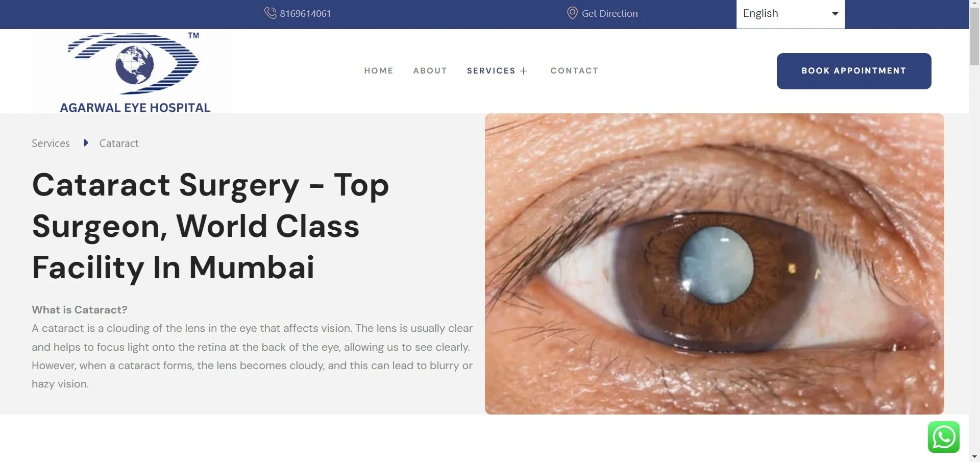Go to the About page
The image size is (980, 462).
point(430,71)
